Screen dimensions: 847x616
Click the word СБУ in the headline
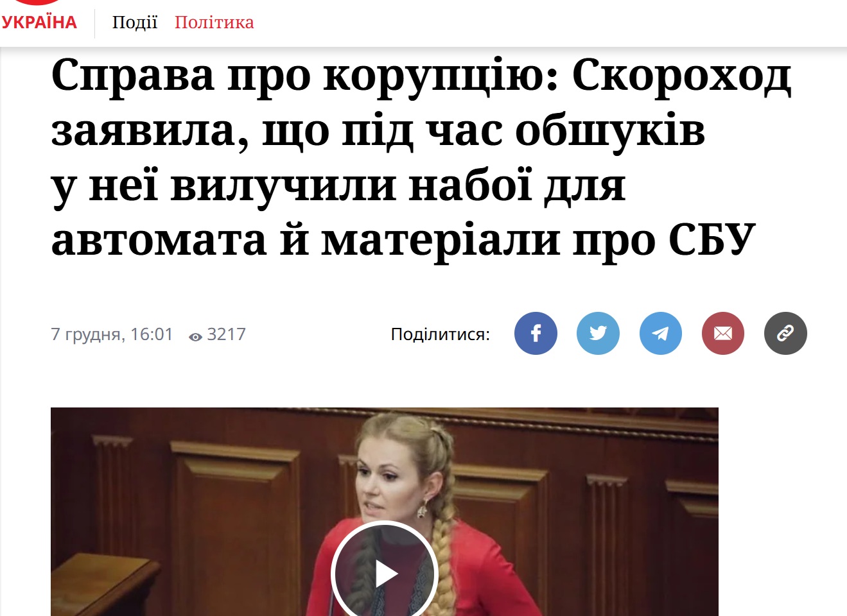[x=712, y=240]
